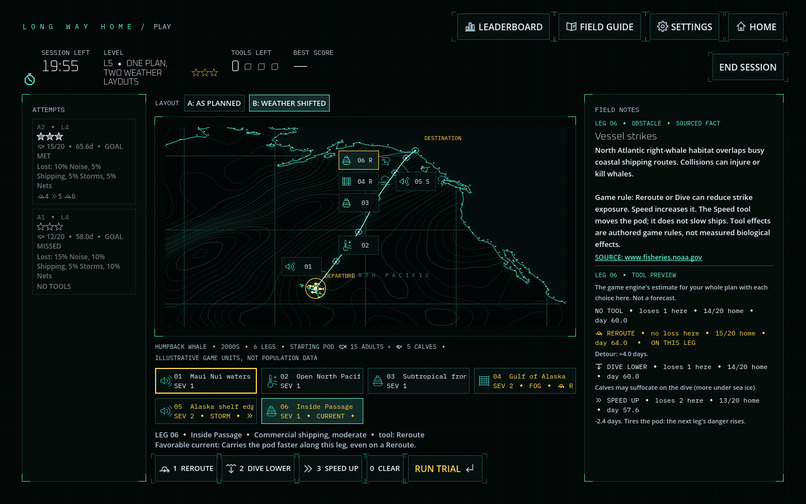Open Settings
Screen dimensions: 806x504
[x=684, y=27]
